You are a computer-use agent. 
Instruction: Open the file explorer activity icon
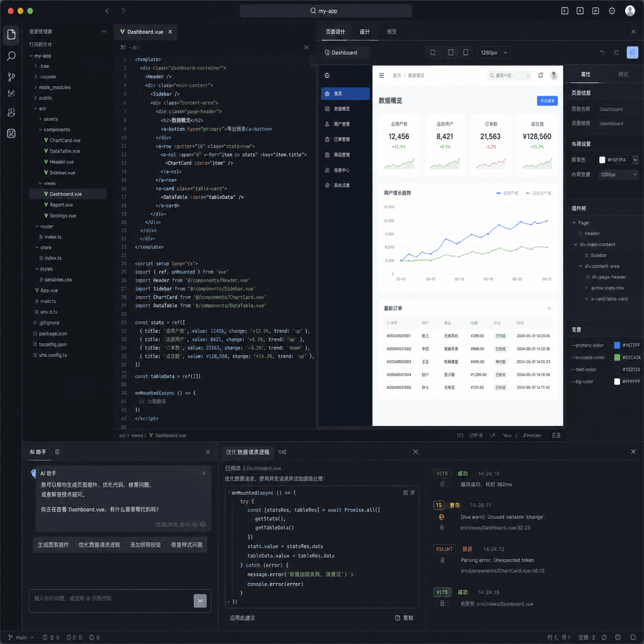[11, 35]
